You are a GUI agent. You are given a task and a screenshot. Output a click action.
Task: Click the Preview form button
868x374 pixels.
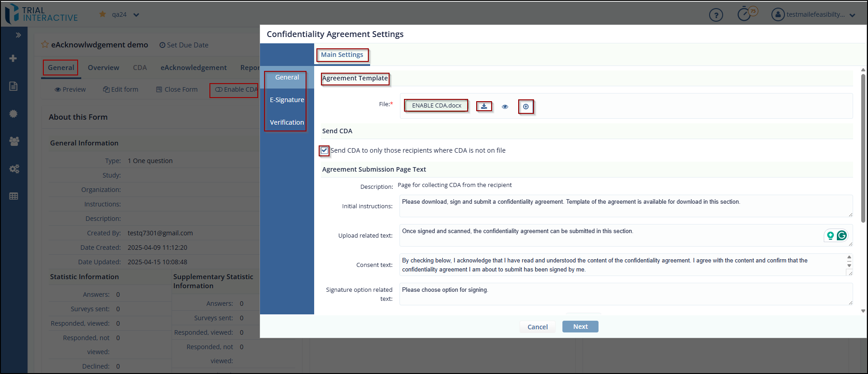click(70, 89)
